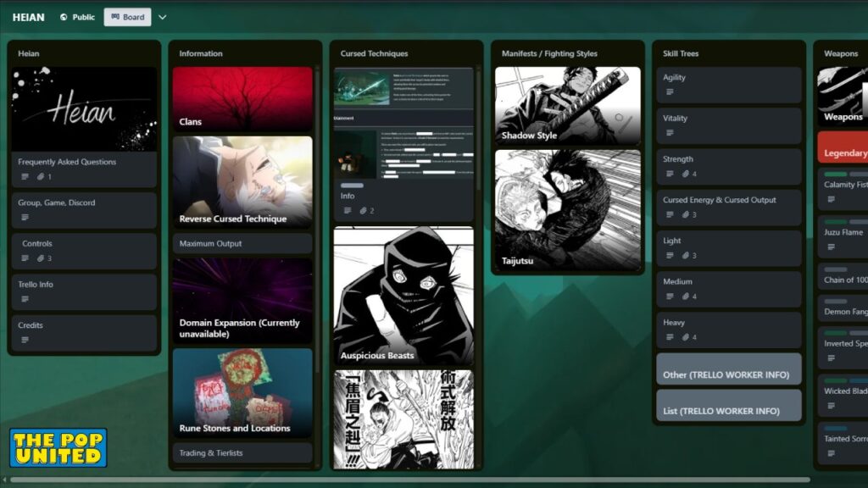Click description icon on Trello Info card
This screenshot has width=868, height=488.
pyautogui.click(x=25, y=299)
